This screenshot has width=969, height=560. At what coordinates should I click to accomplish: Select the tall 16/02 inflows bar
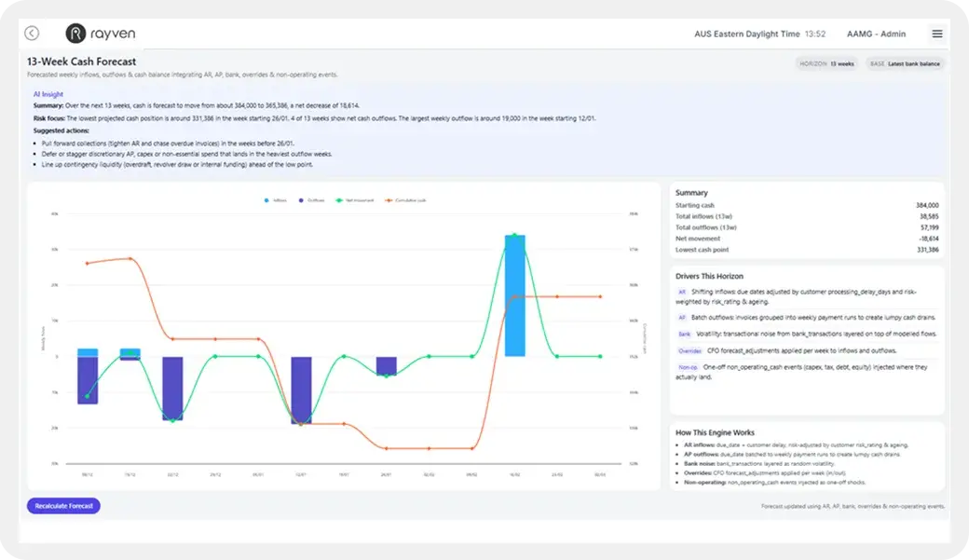click(x=514, y=295)
